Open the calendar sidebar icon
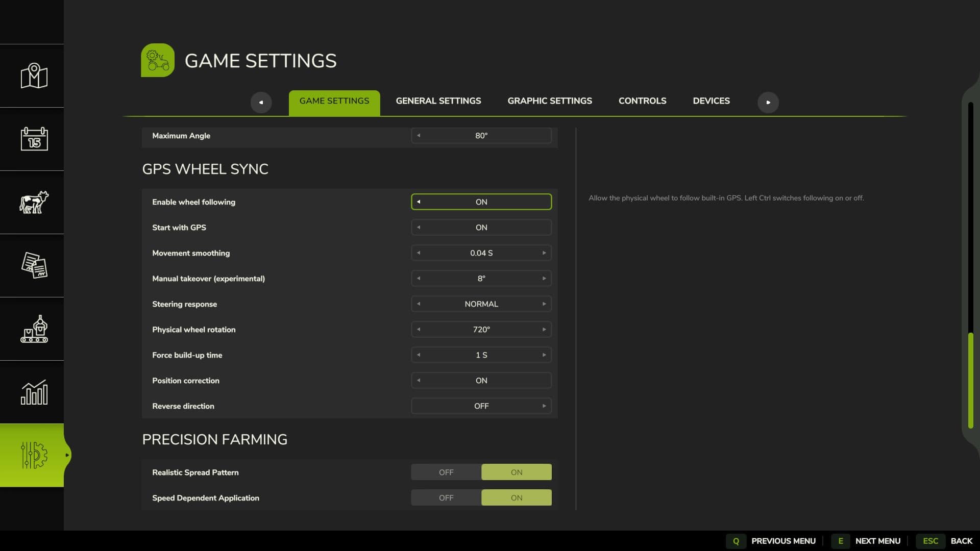 pos(34,139)
